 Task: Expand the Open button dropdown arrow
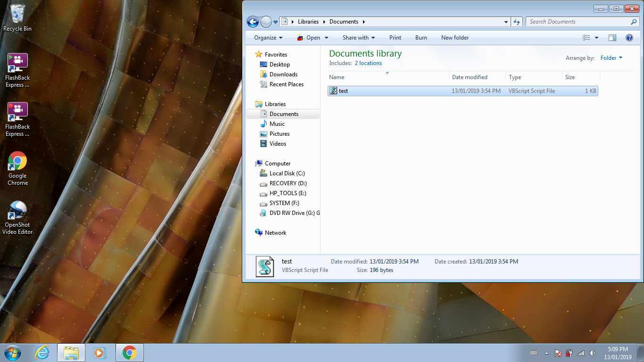(x=326, y=37)
